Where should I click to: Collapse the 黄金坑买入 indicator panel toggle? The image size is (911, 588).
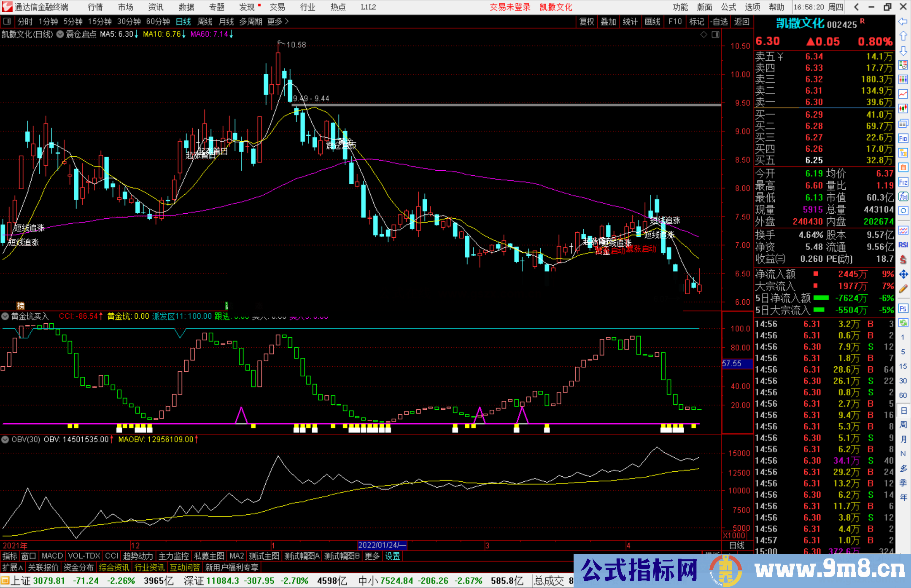click(x=5, y=317)
